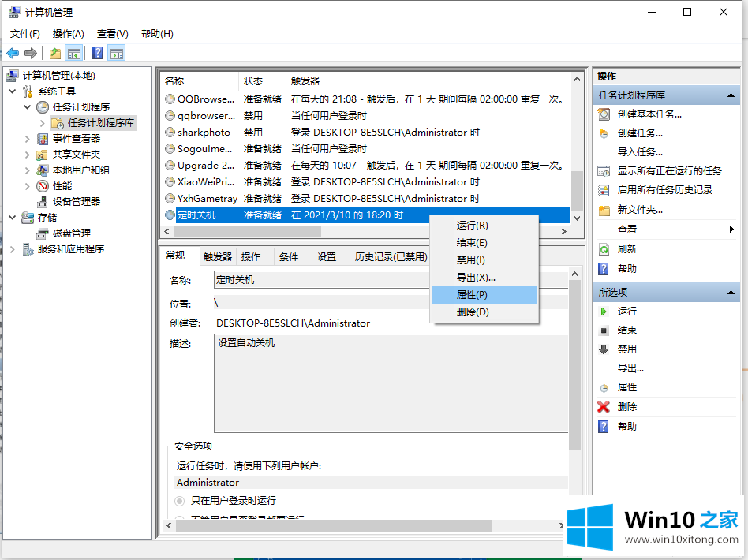Click the Back arrow toolbar icon

pos(13,53)
